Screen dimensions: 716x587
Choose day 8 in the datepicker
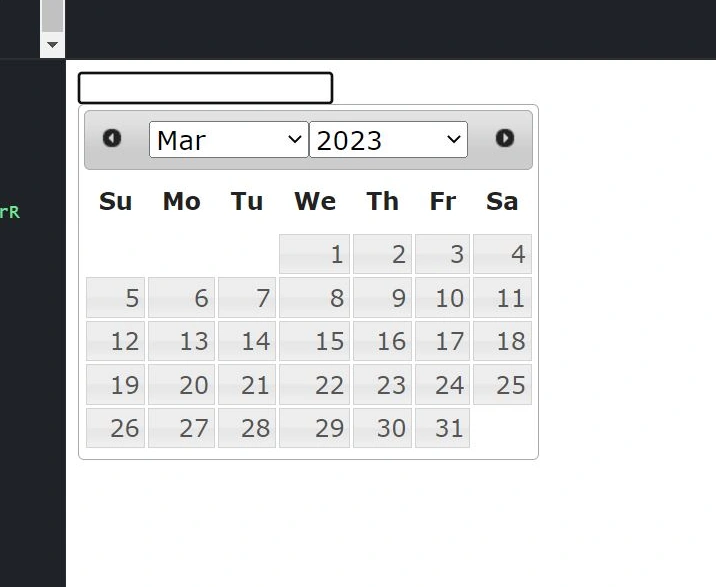[x=314, y=297]
